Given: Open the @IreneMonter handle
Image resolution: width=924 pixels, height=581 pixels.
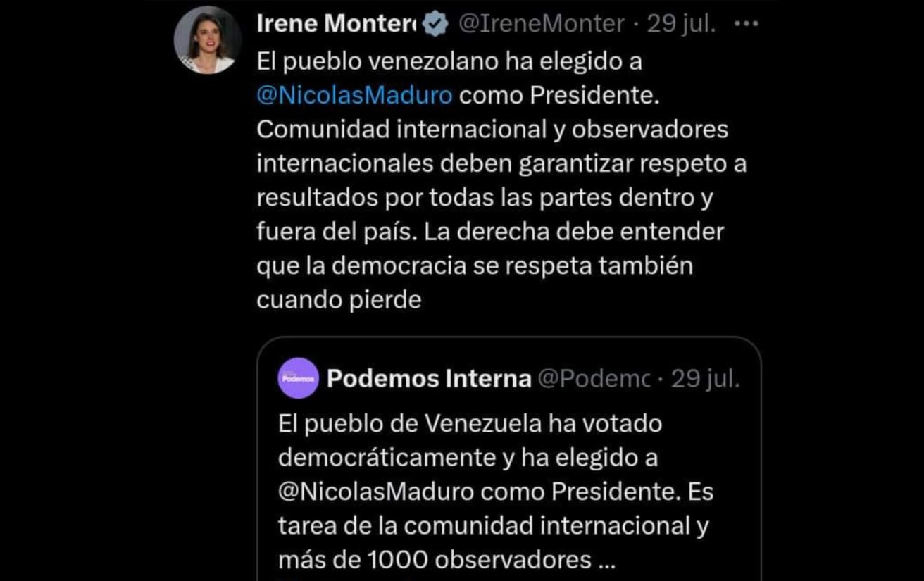Looking at the screenshot, I should [541, 25].
